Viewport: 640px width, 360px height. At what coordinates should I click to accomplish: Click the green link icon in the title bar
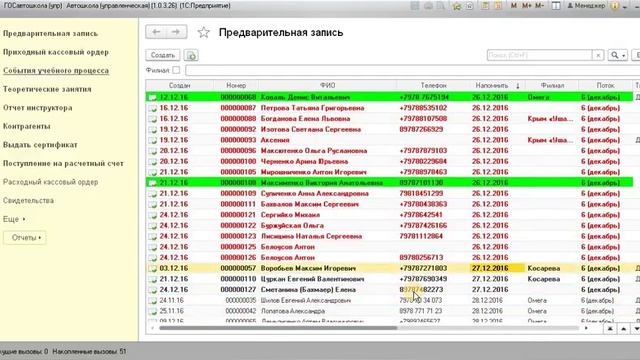(456, 6)
